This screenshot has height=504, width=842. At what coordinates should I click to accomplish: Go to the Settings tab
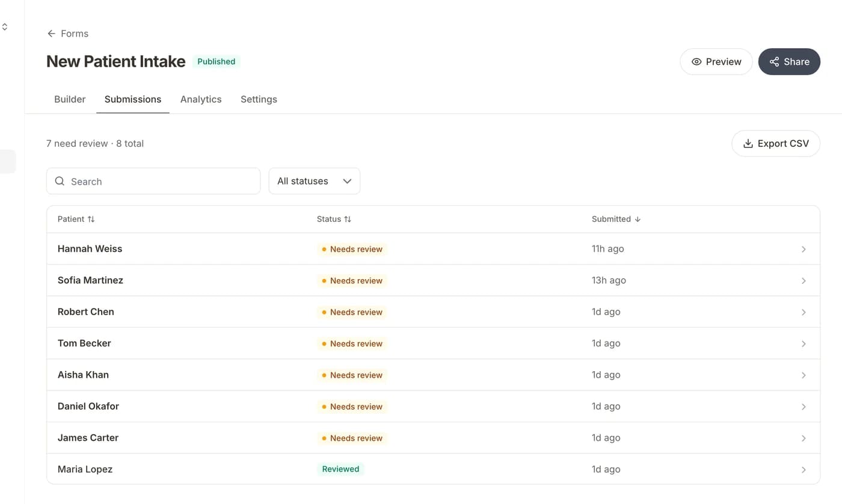pos(259,99)
